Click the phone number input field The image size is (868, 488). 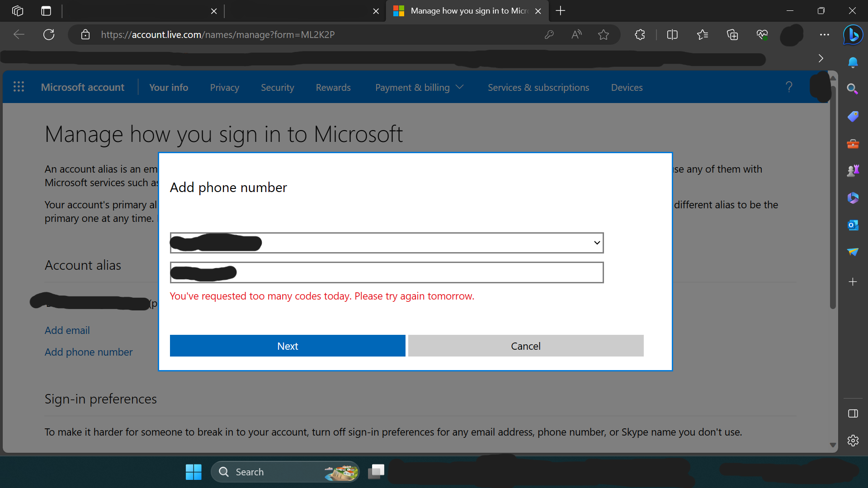[387, 272]
